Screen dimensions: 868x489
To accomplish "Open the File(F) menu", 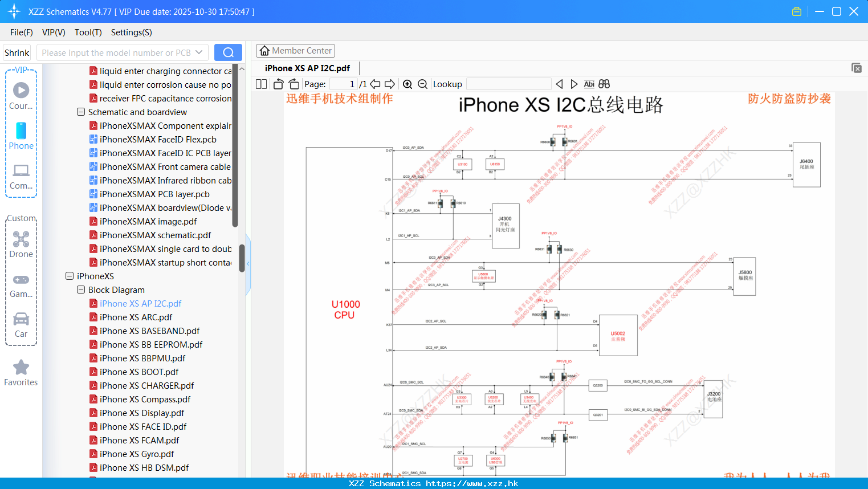I will 22,32.
